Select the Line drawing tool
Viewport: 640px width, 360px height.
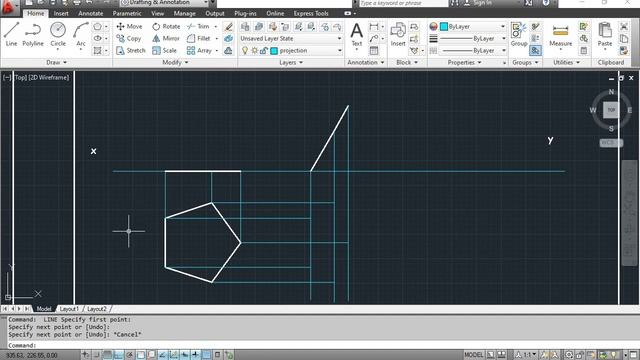pyautogui.click(x=11, y=34)
